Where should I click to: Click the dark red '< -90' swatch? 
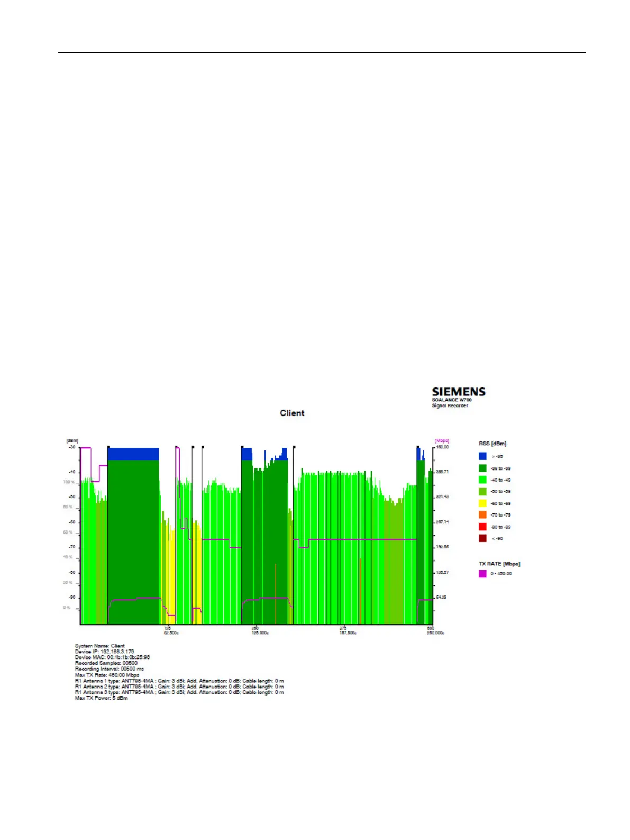(x=482, y=538)
